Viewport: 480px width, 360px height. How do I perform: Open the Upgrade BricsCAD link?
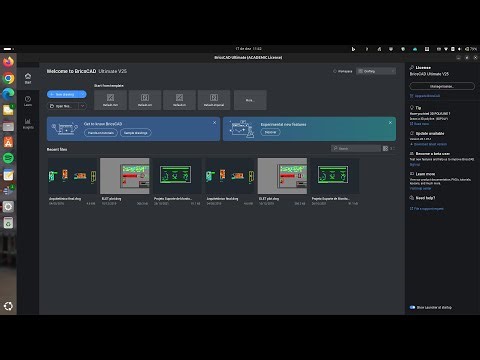coord(425,96)
